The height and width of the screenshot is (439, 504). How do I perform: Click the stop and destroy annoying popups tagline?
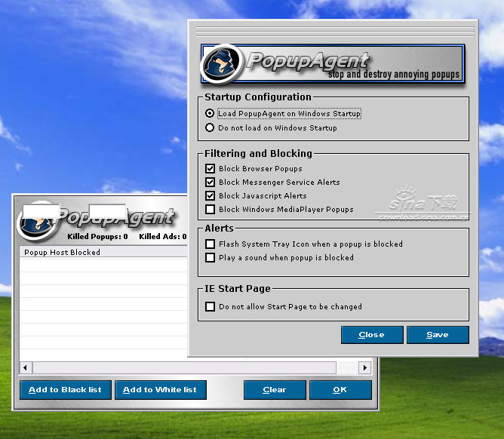click(x=394, y=74)
